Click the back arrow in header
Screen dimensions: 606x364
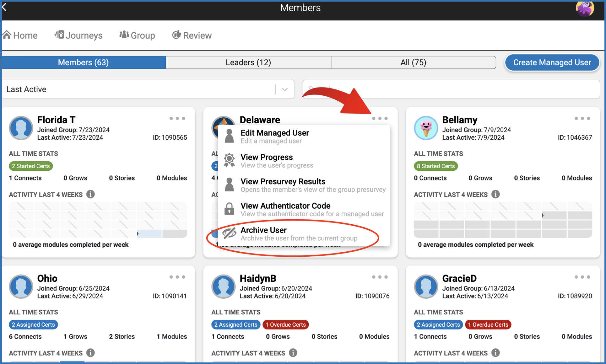coord(4,7)
